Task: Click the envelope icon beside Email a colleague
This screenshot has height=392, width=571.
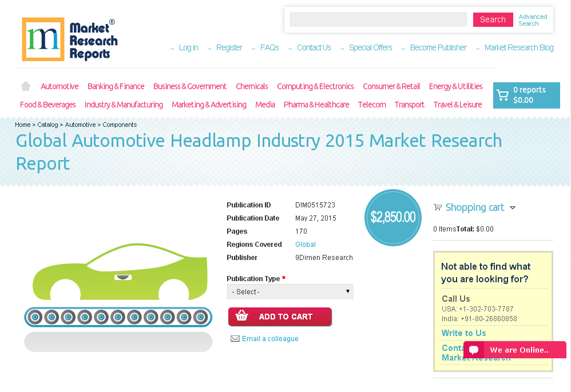Action: click(235, 338)
